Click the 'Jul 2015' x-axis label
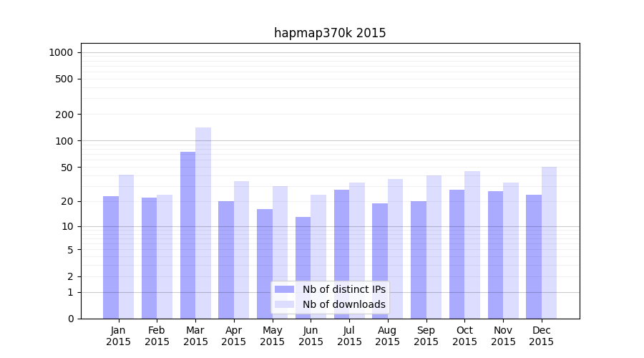Image resolution: width=644 pixels, height=358 pixels. (x=349, y=336)
